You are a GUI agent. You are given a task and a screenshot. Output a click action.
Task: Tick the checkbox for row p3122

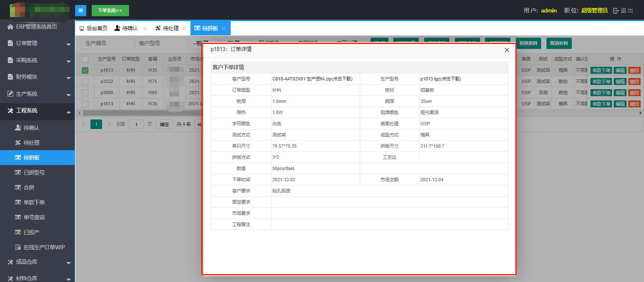[x=85, y=82]
